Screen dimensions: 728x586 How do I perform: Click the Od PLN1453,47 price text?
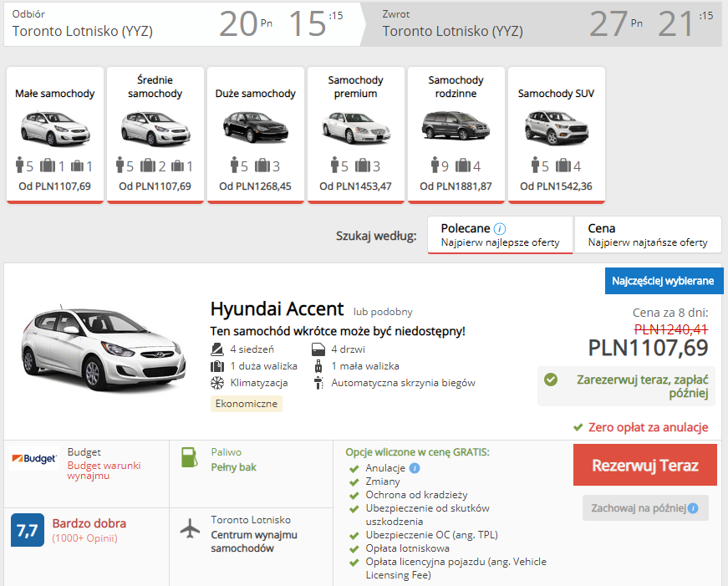[356, 186]
